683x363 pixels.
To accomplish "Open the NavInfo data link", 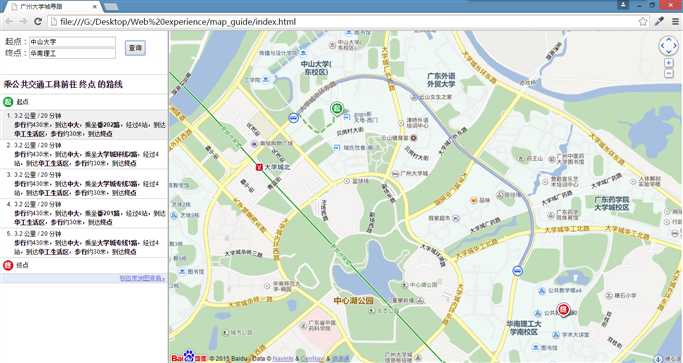I will click(283, 359).
